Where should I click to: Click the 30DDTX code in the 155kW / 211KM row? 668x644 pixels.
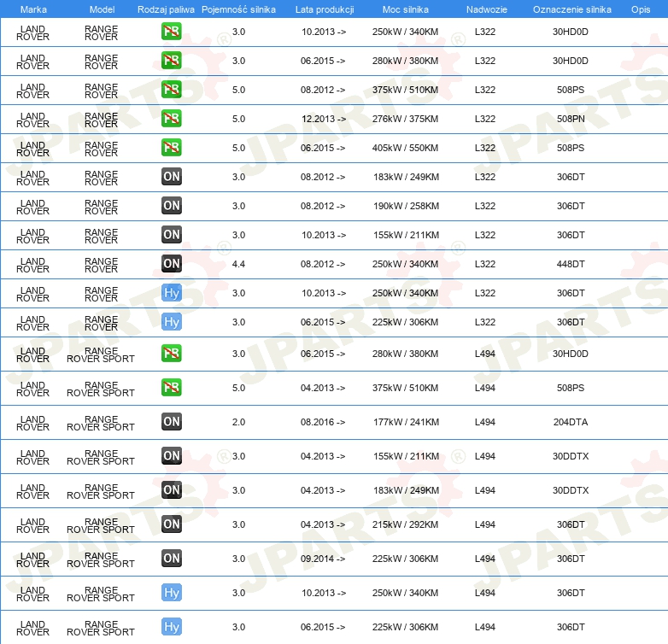[x=571, y=456]
